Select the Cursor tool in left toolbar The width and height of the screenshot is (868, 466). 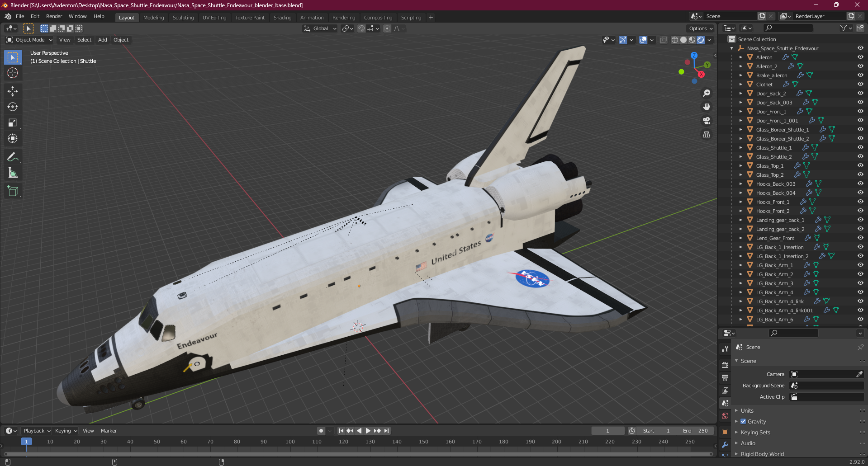click(x=13, y=73)
